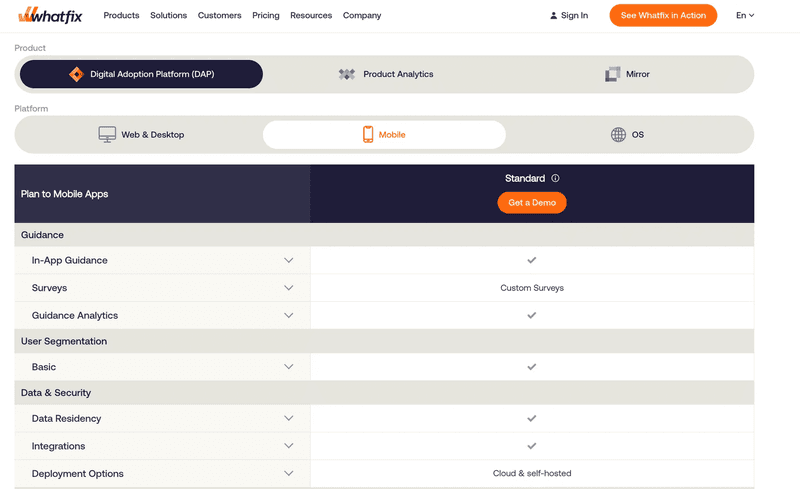Image resolution: width=800 pixels, height=489 pixels.
Task: Click the Plan to Mobile Apps heading
Action: [x=64, y=194]
